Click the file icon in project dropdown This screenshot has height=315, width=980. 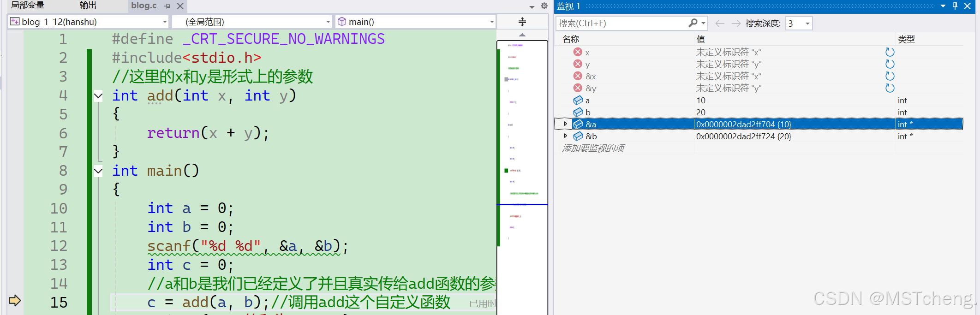tap(15, 21)
